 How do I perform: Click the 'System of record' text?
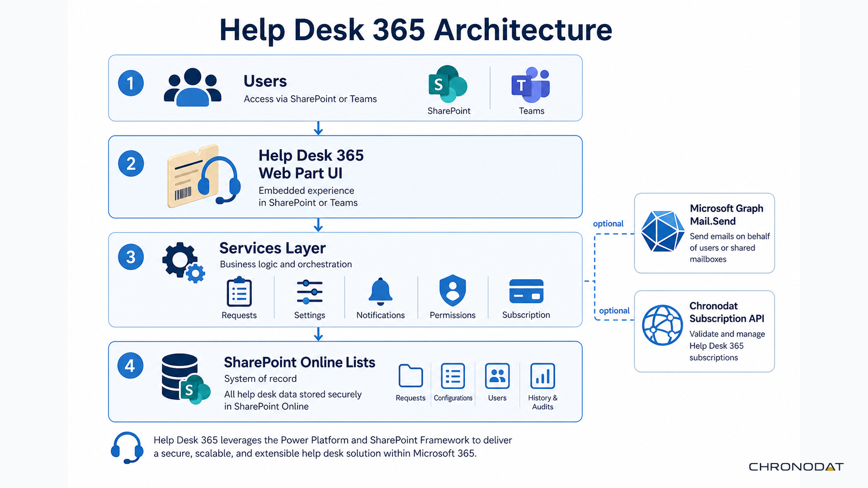(260, 378)
